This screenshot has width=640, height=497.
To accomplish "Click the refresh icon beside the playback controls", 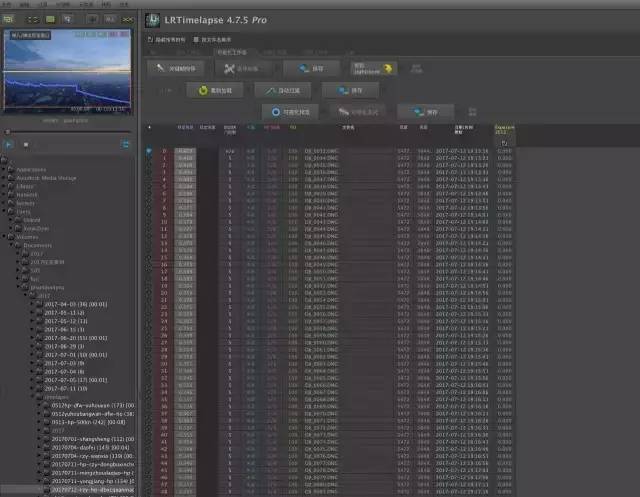I will point(124,144).
